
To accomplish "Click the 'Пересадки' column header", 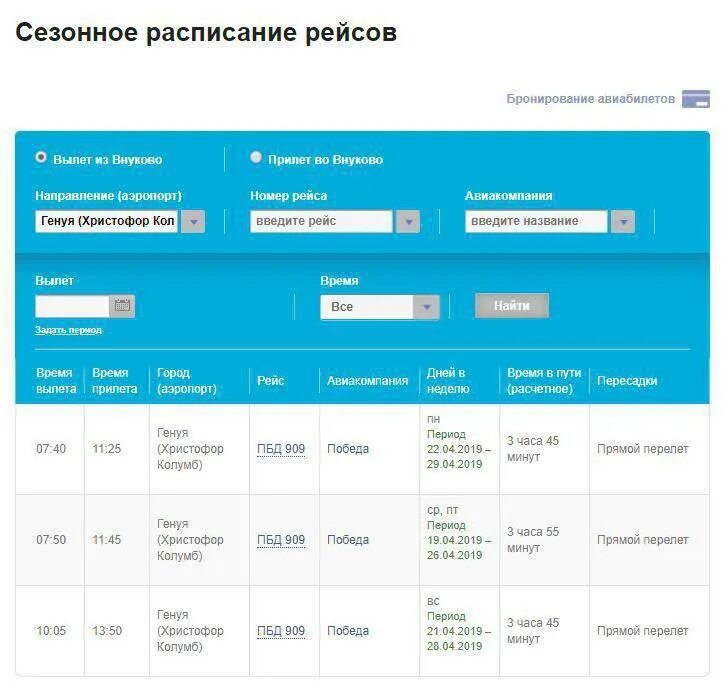I will 627,381.
